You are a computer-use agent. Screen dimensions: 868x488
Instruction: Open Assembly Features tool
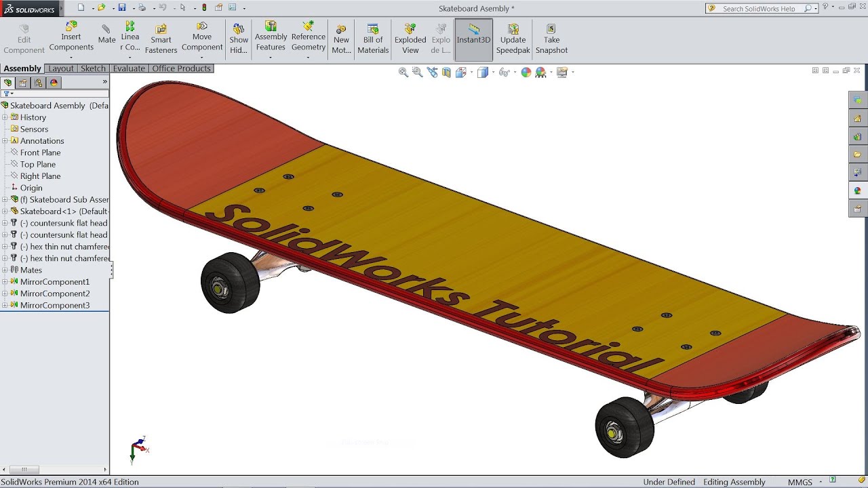271,37
